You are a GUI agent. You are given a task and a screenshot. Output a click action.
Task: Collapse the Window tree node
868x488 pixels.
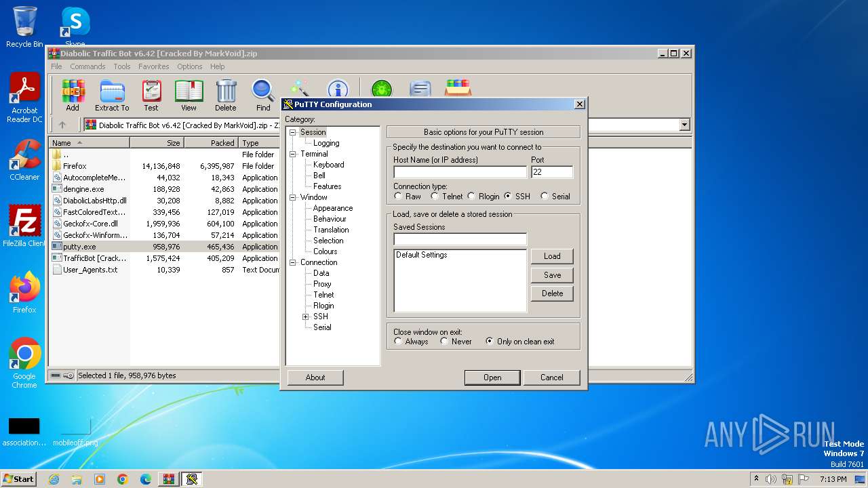293,197
